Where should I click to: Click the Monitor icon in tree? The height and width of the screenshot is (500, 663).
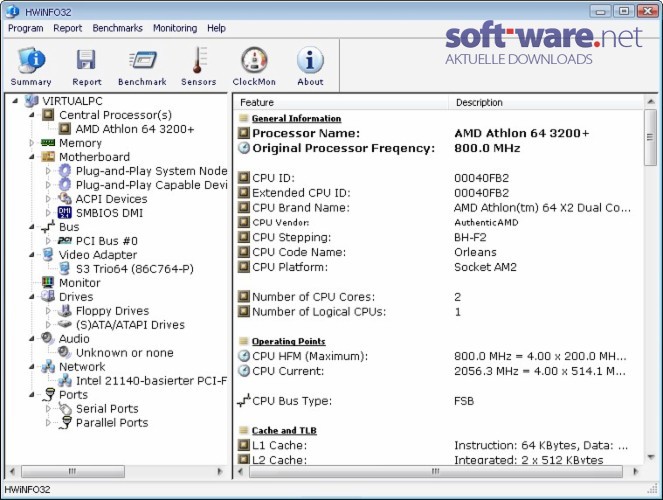[48, 282]
